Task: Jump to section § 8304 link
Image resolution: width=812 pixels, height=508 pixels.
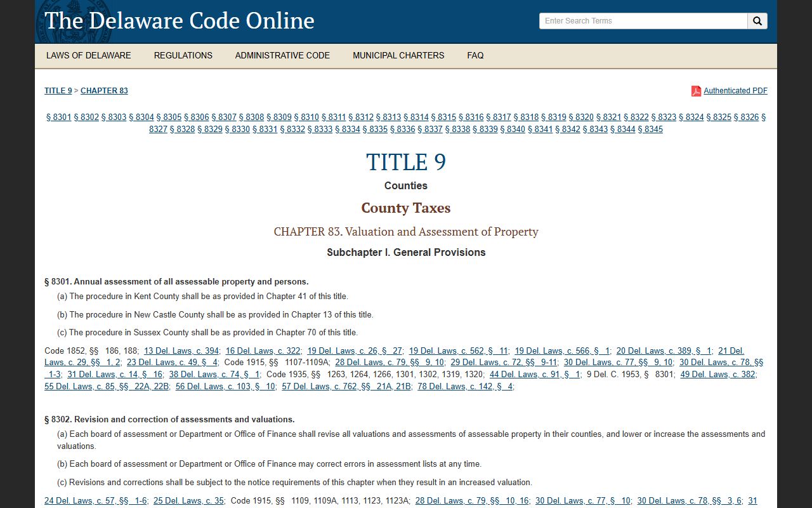Action: coord(141,117)
